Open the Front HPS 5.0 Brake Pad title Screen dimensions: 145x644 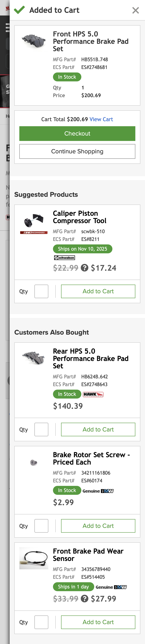(x=91, y=41)
